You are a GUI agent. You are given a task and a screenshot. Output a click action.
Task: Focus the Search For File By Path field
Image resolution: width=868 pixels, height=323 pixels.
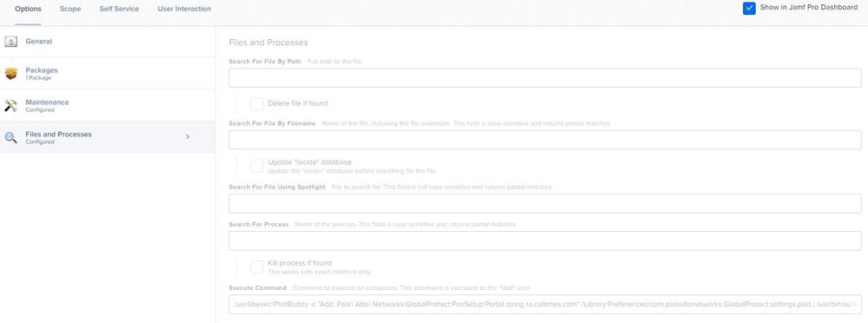tap(545, 78)
